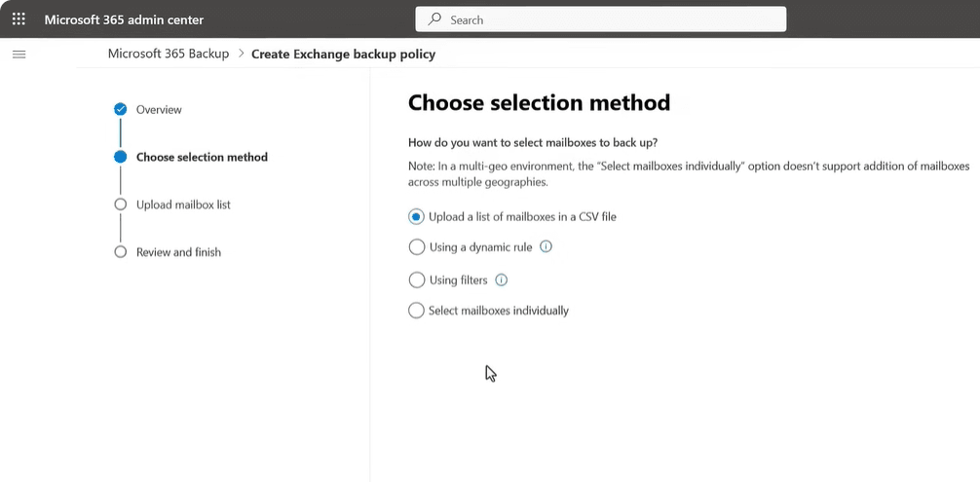Choose the Using filters radio button
Viewport: 980px width, 482px height.
[x=417, y=279]
